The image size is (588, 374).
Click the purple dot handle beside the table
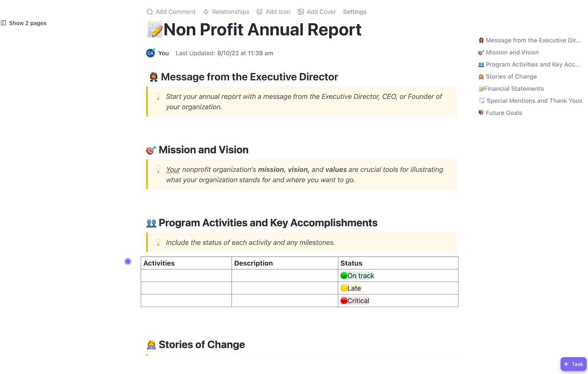(128, 261)
